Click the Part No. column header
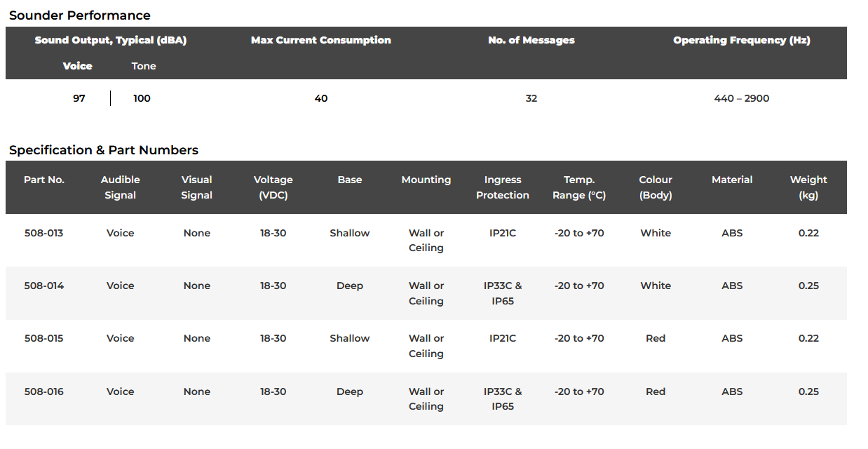868x449 pixels. coord(44,180)
